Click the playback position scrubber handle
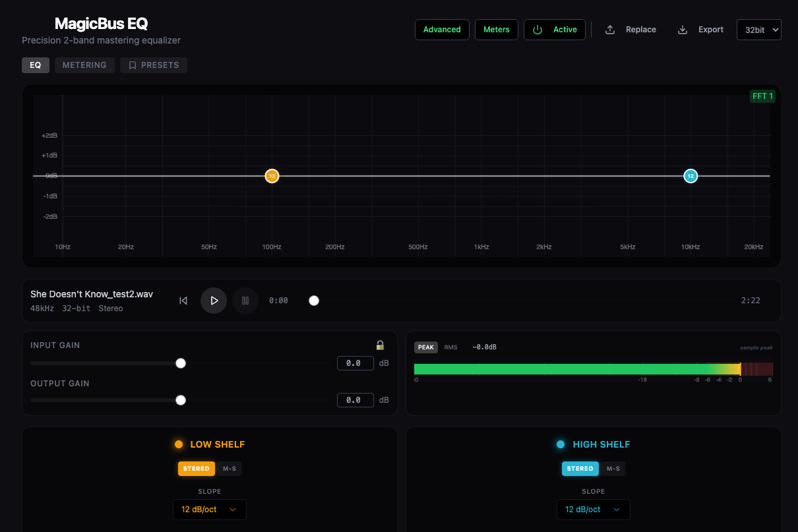This screenshot has width=798, height=532. (314, 301)
